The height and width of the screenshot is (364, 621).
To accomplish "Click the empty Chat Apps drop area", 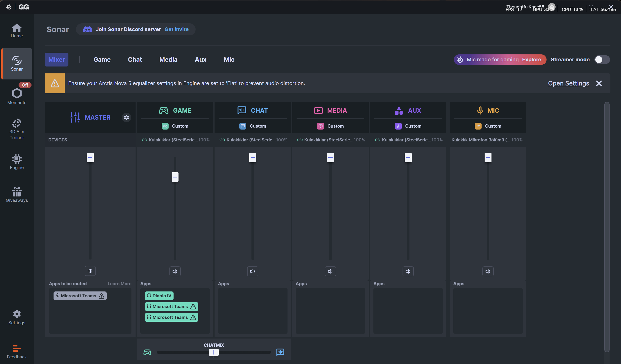I will tap(253, 311).
